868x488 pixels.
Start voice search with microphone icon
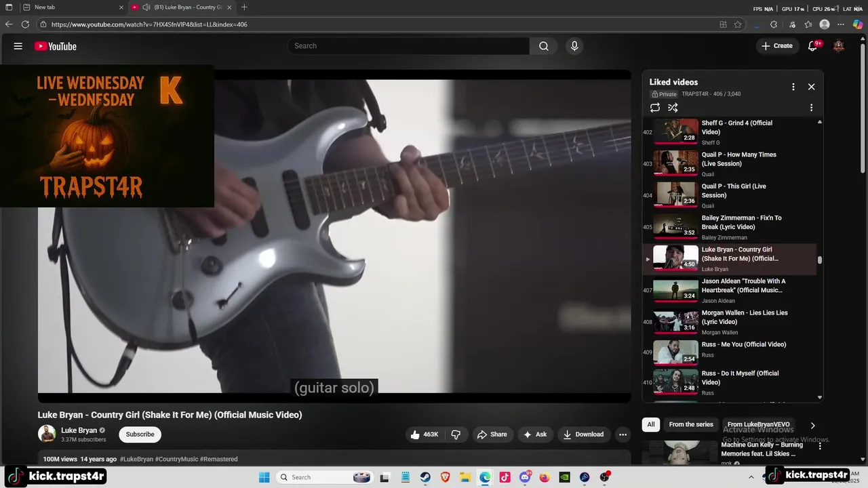click(x=574, y=46)
